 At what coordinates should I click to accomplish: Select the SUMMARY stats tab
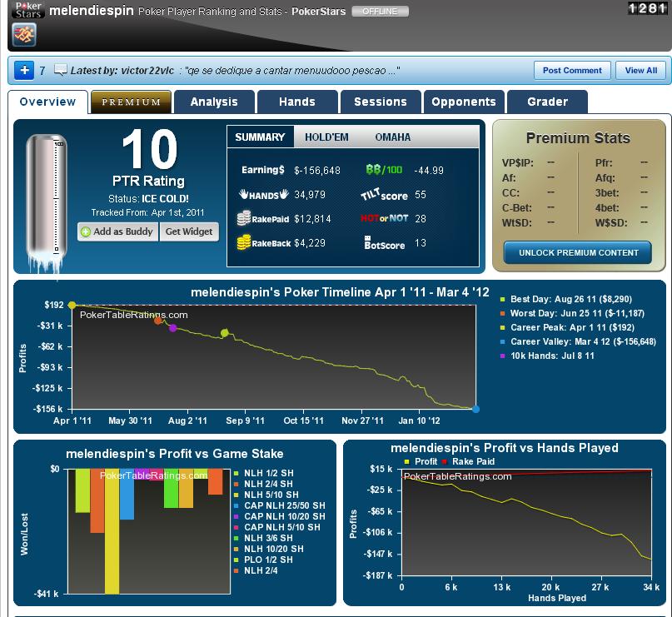[x=260, y=137]
